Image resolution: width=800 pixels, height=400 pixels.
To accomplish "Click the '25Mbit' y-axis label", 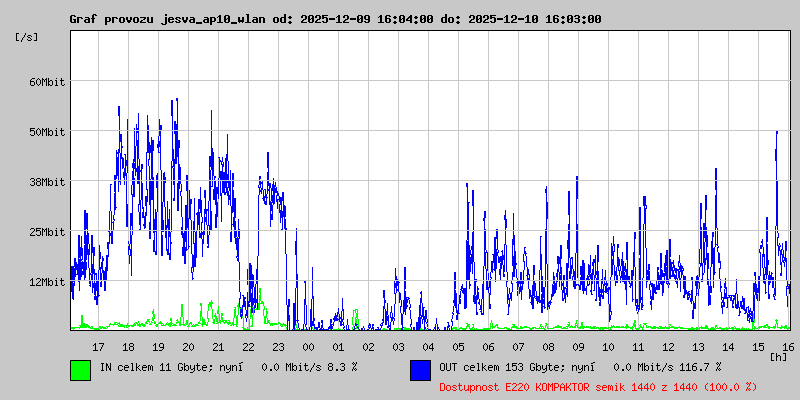I will coord(46,232).
